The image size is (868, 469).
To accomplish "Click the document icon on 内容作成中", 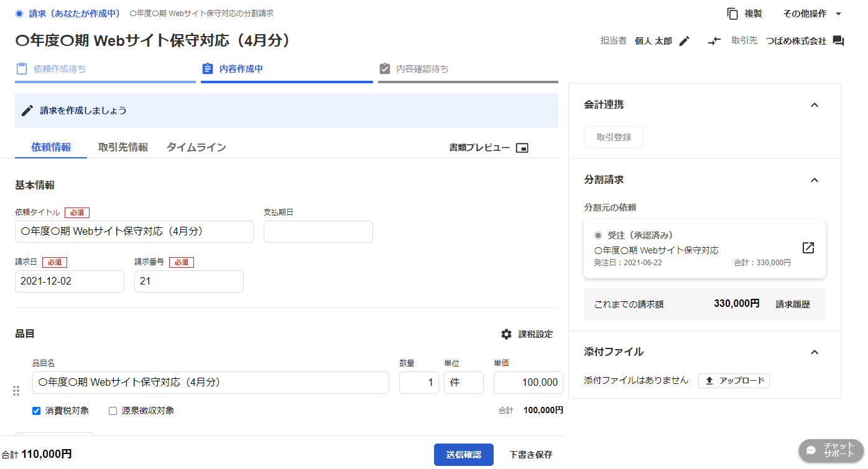I will click(x=208, y=69).
